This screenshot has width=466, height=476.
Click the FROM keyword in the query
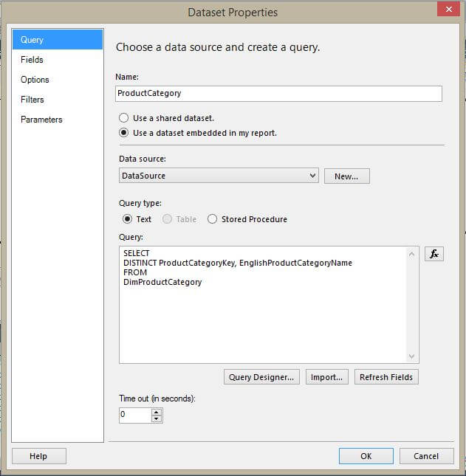pos(135,272)
